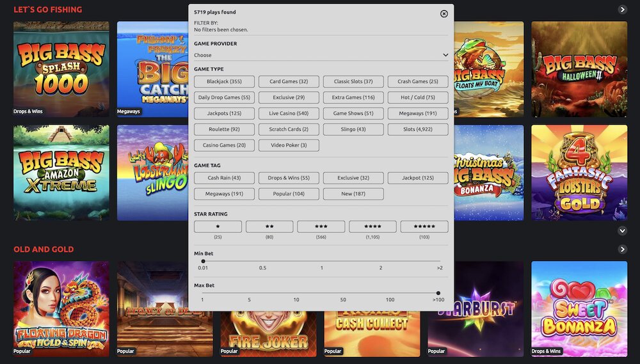Open Big Bass Halloween II game
Image resolution: width=640 pixels, height=364 pixels.
pos(579,69)
